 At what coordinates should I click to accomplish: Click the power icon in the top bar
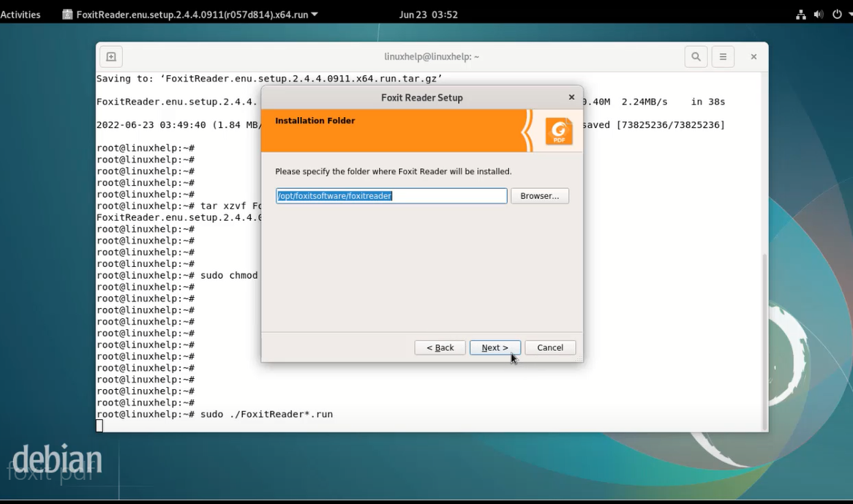click(x=837, y=15)
